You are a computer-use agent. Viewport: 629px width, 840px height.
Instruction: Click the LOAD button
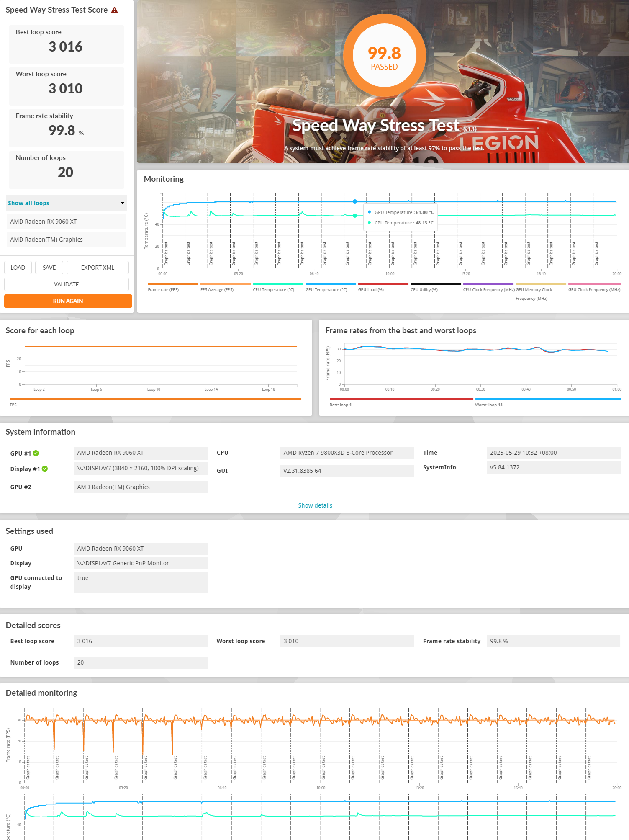pos(18,268)
